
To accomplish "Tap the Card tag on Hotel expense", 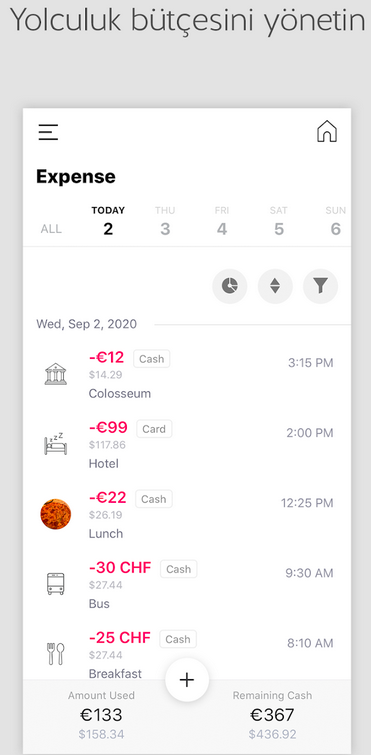I will point(154,429).
